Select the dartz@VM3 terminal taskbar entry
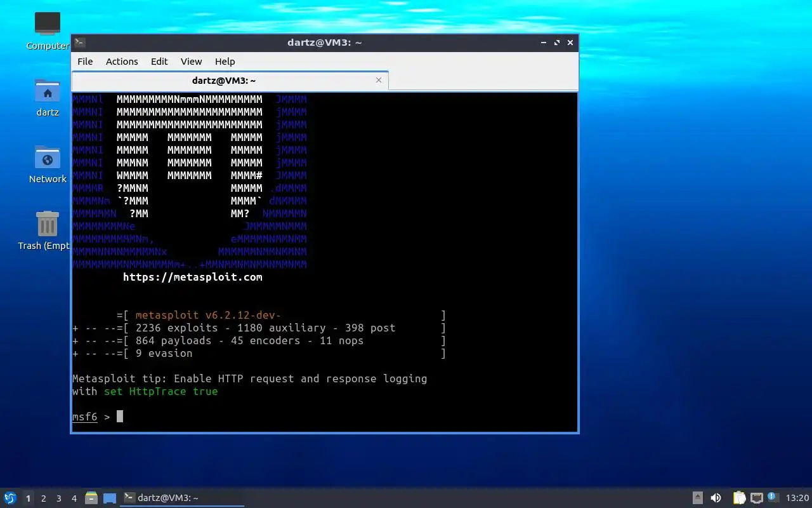The height and width of the screenshot is (508, 812). pos(183,498)
